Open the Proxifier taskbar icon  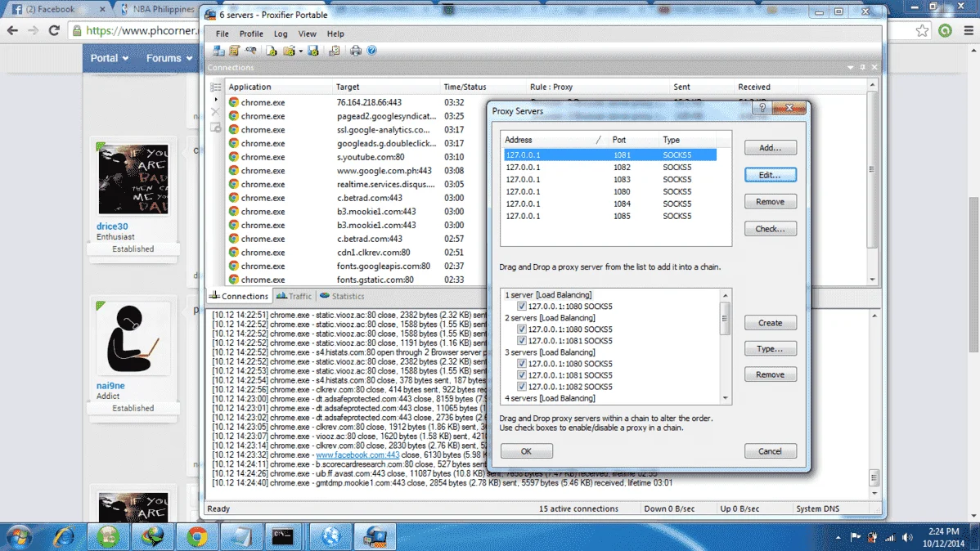[x=375, y=536]
